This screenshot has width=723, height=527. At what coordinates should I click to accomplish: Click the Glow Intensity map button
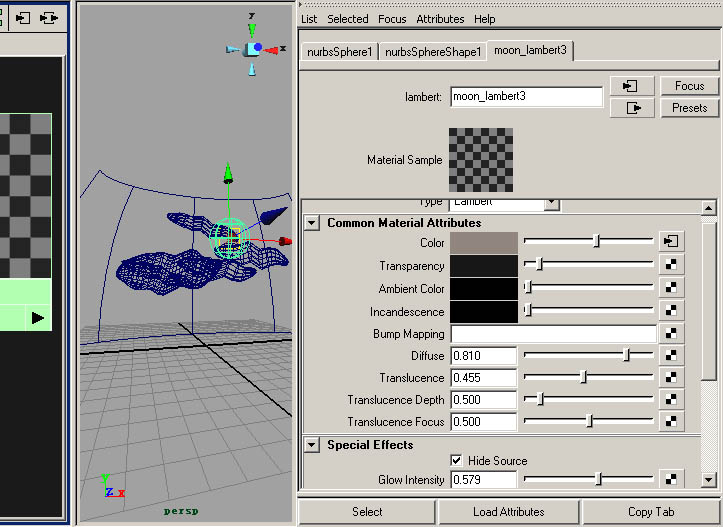[x=671, y=480]
